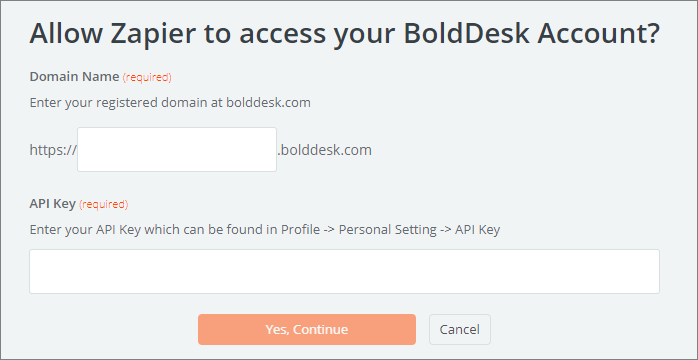Select the red required tag beside Domain Name
698x360 pixels.
coord(147,77)
